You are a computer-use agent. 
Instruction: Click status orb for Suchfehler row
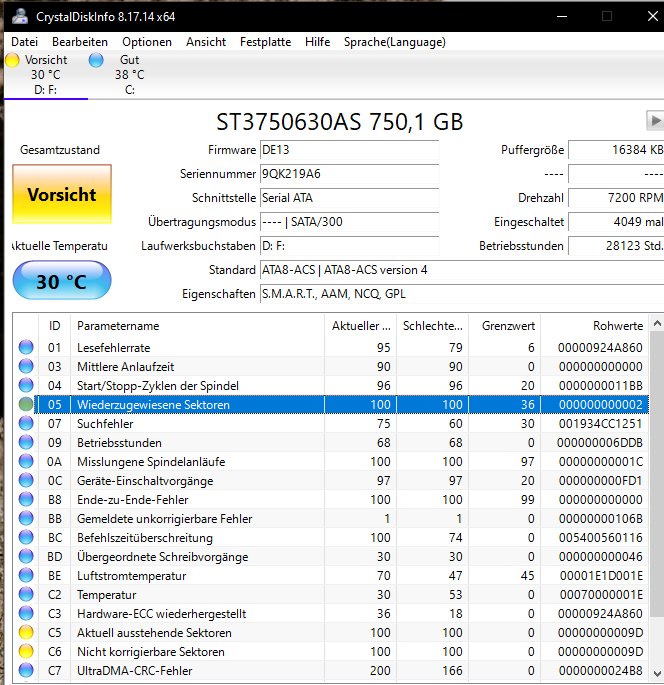26,423
